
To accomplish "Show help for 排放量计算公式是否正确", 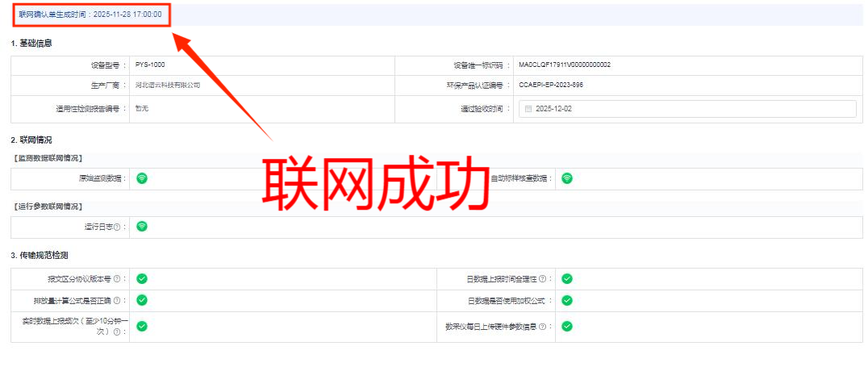I will pos(117,301).
